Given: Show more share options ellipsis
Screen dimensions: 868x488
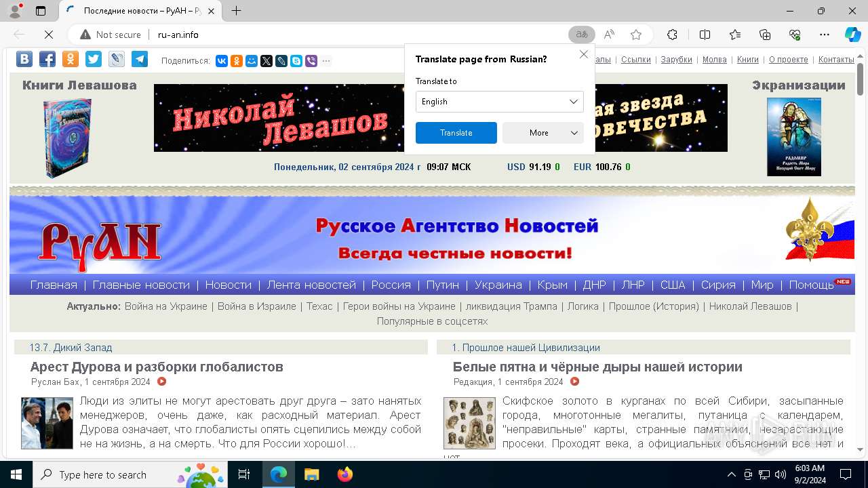Looking at the screenshot, I should click(326, 61).
